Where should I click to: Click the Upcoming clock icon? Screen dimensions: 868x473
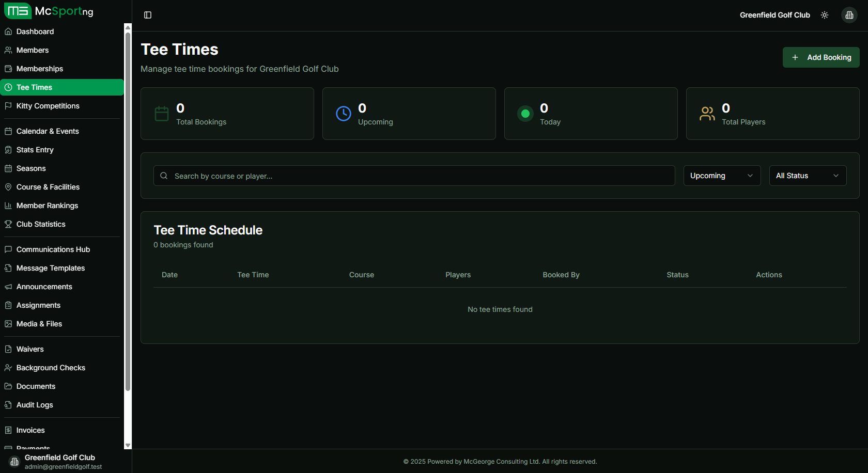click(x=344, y=114)
